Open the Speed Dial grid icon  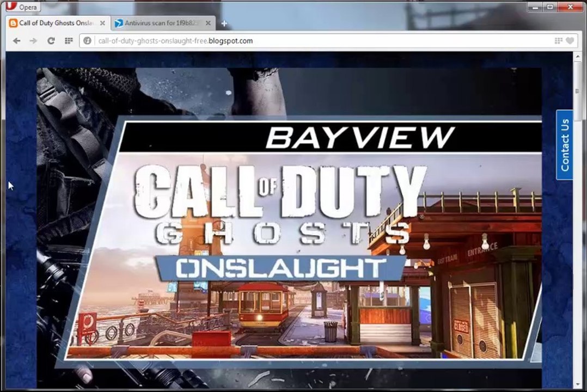pyautogui.click(x=69, y=41)
